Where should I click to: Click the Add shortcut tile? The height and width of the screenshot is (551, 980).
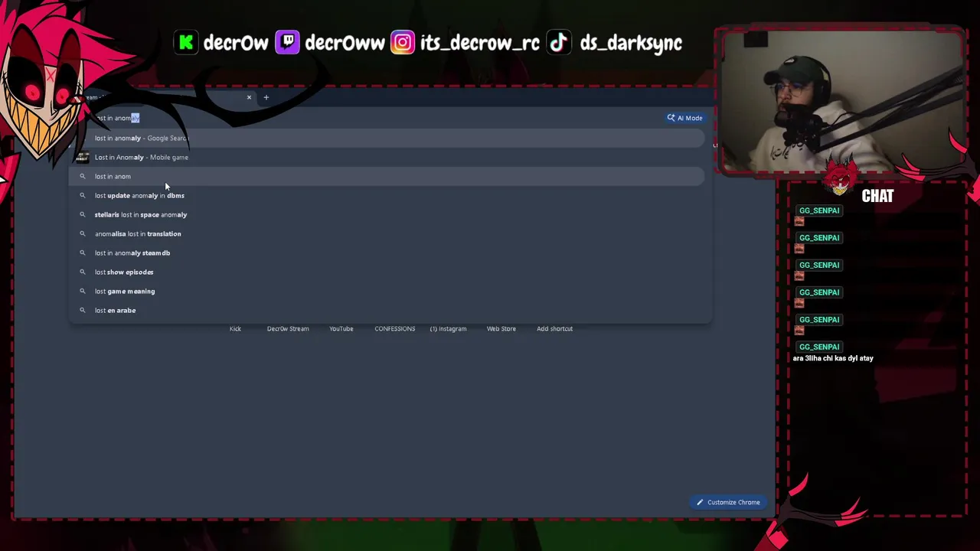pos(554,328)
